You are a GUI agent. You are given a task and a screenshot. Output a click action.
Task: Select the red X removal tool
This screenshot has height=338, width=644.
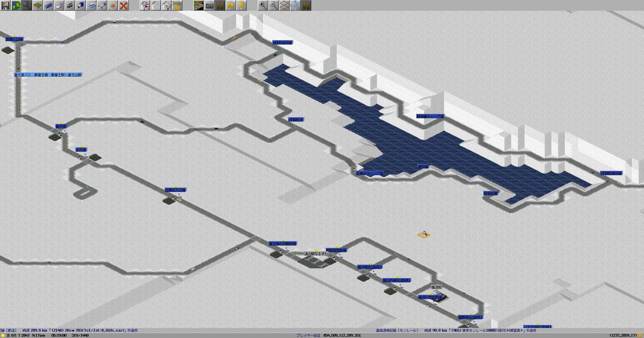[x=123, y=5]
